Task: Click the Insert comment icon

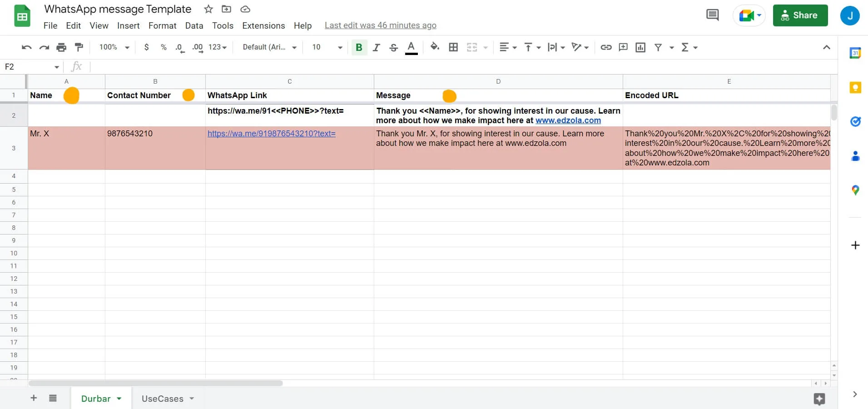Action: 623,47
